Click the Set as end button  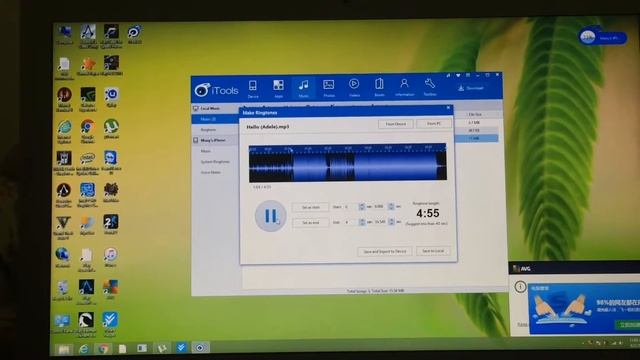coord(310,222)
